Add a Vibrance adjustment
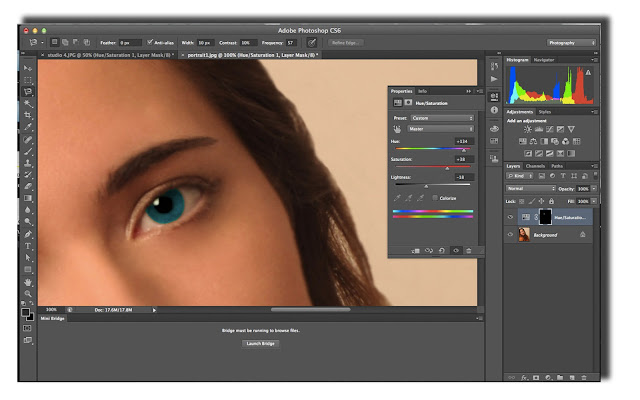Viewport: 640px width, 400px height. coord(571,129)
